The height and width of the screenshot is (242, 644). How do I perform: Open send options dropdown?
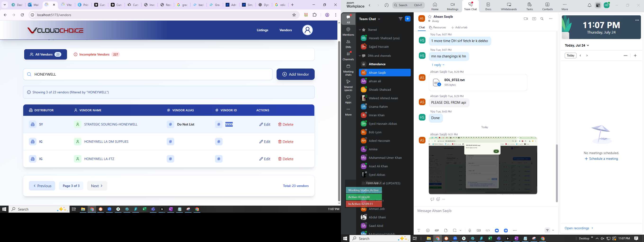pos(553,230)
